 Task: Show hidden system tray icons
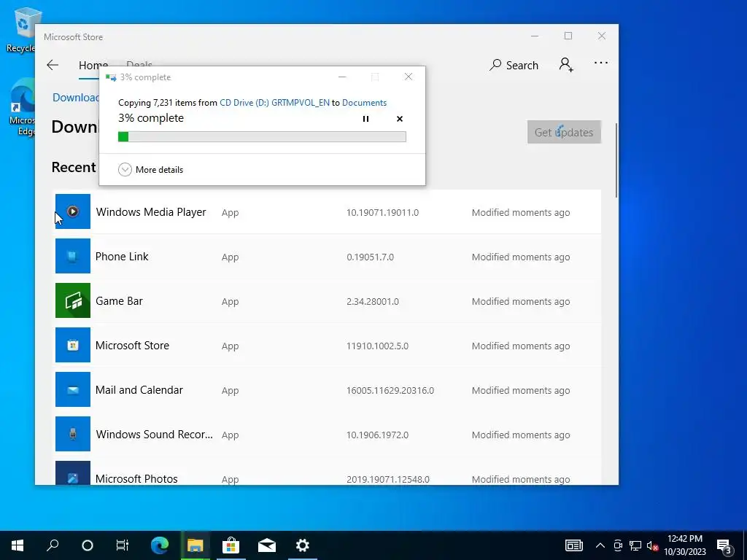coord(600,545)
